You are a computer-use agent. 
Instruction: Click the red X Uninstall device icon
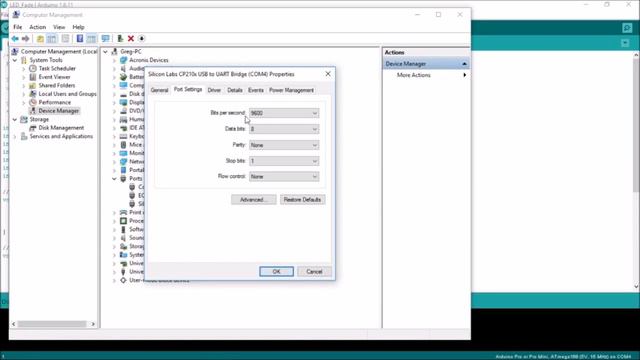pos(131,38)
